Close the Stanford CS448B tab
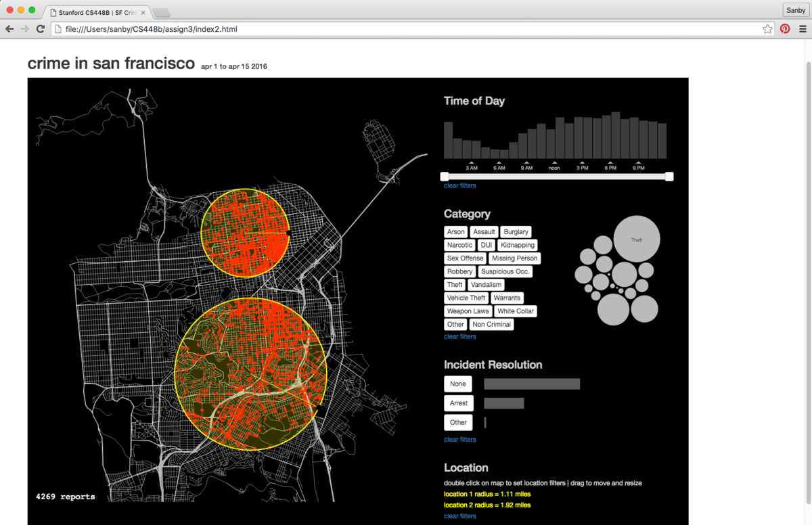Screen dimensions: 812x525 143,12
